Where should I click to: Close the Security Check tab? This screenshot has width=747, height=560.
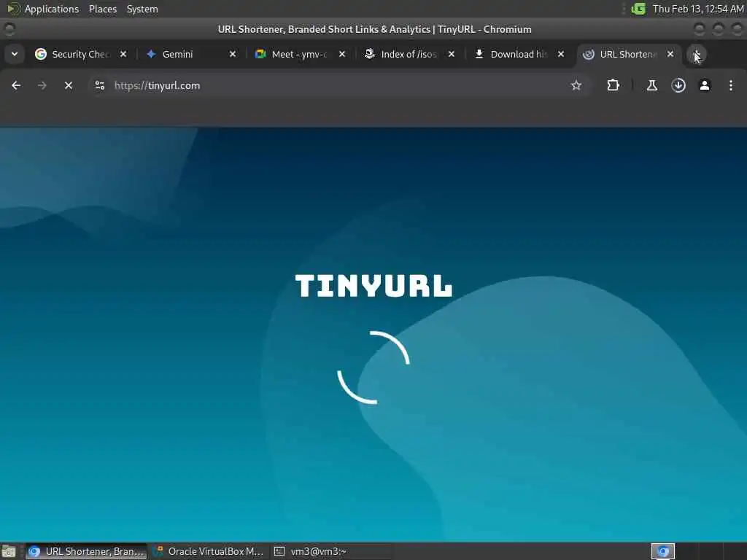pos(123,54)
